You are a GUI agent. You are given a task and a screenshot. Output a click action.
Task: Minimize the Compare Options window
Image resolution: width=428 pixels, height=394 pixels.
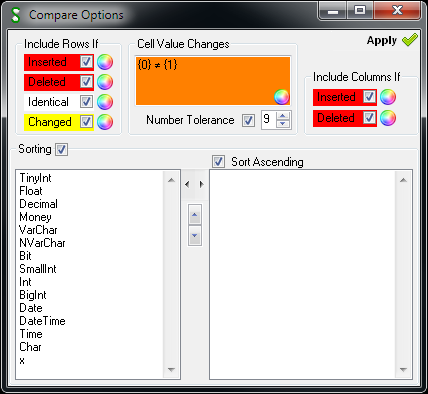pyautogui.click(x=333, y=11)
